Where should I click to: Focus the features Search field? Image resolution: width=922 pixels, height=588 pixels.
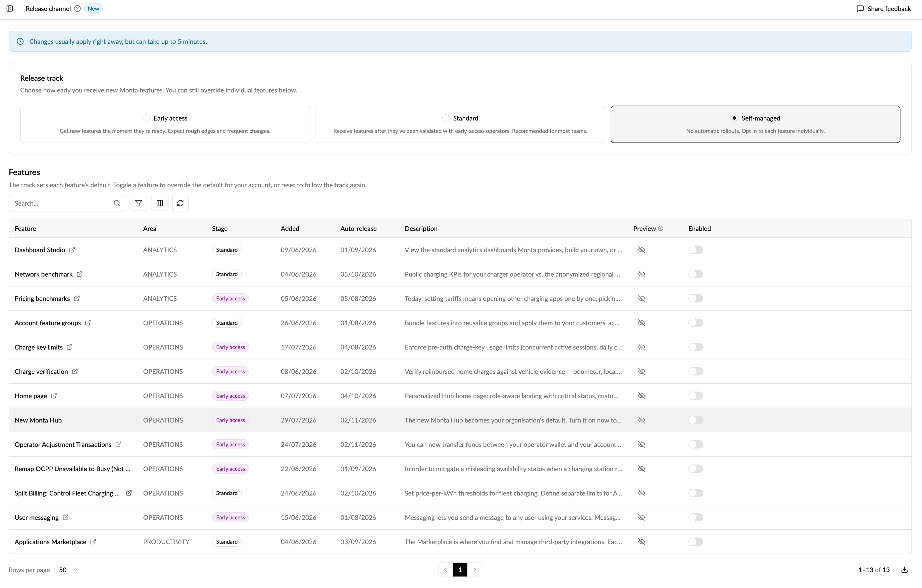pos(67,203)
